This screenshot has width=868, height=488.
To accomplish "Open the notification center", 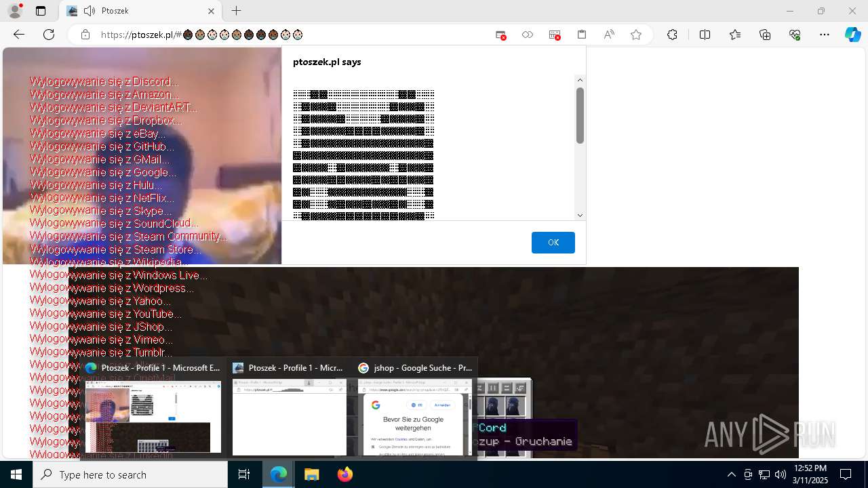I will coord(846,474).
